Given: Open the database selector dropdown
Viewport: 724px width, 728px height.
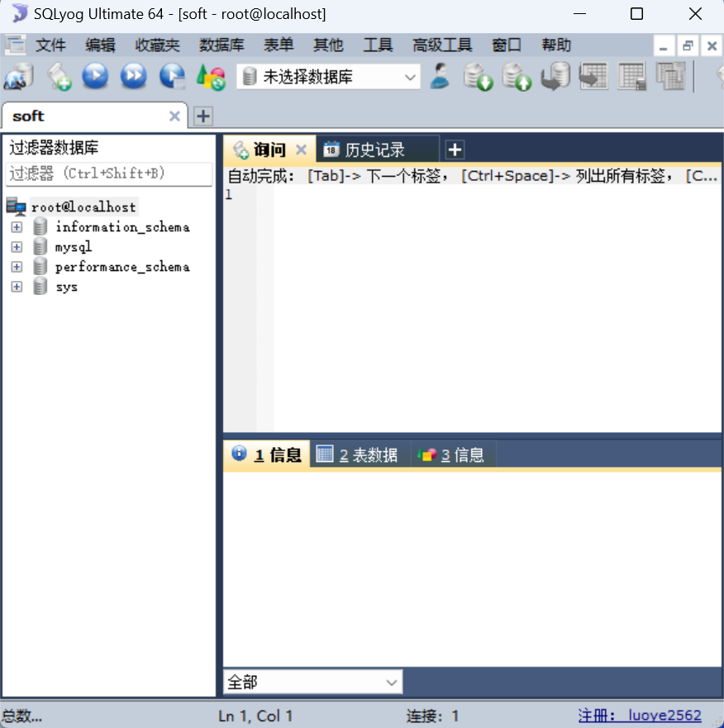Looking at the screenshot, I should (328, 78).
